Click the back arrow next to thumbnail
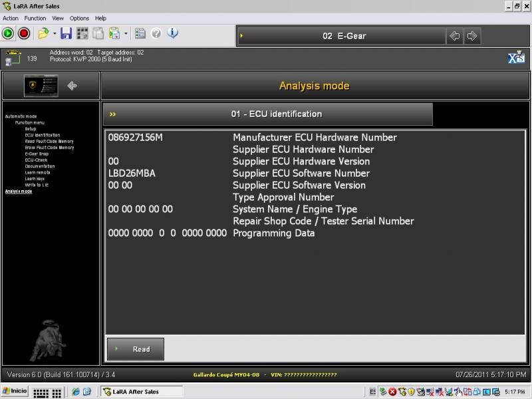 (x=72, y=86)
